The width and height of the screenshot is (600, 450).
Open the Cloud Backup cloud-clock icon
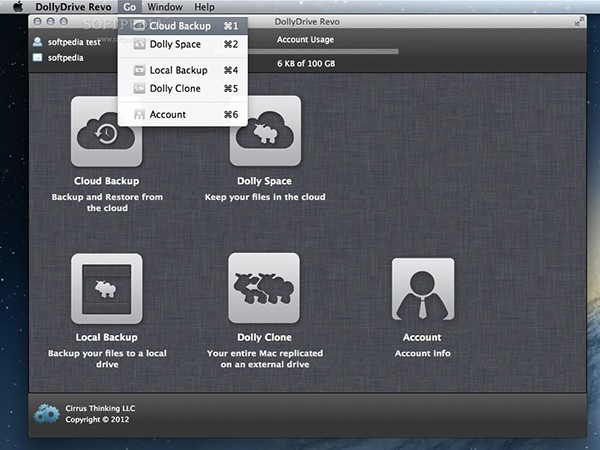coord(106,131)
